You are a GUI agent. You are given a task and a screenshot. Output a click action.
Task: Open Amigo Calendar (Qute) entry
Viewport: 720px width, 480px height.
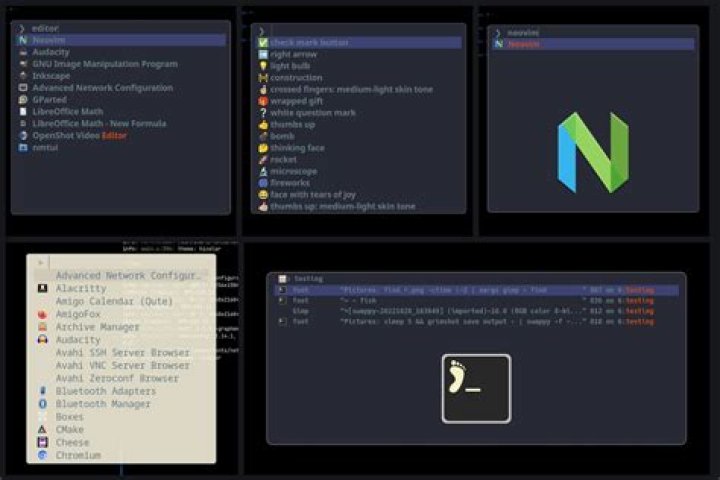click(121, 301)
